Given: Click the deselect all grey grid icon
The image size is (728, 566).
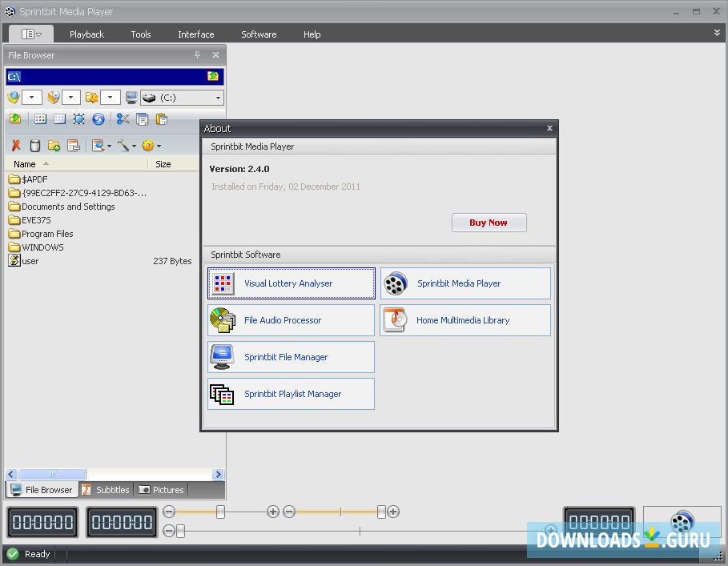Looking at the screenshot, I should [59, 119].
